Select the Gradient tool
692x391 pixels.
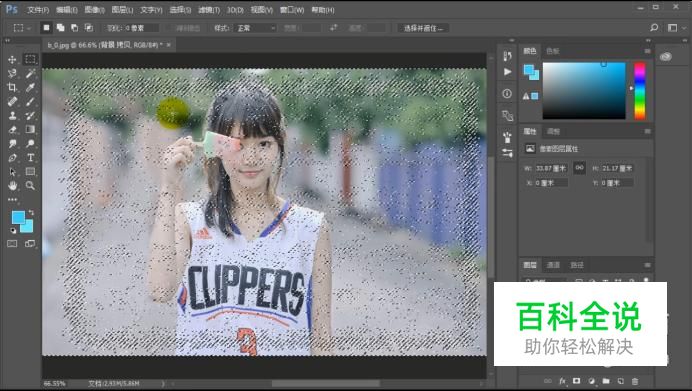[x=30, y=129]
